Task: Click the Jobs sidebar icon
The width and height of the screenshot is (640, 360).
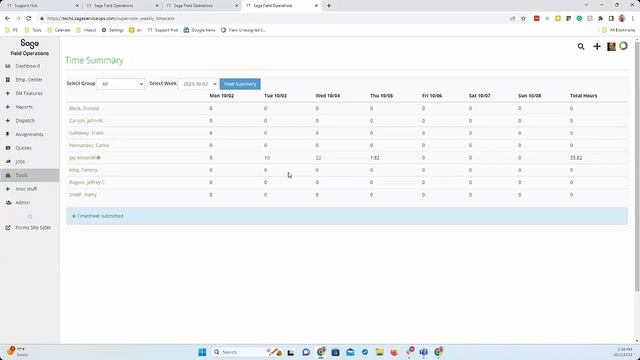Action: tap(8, 162)
